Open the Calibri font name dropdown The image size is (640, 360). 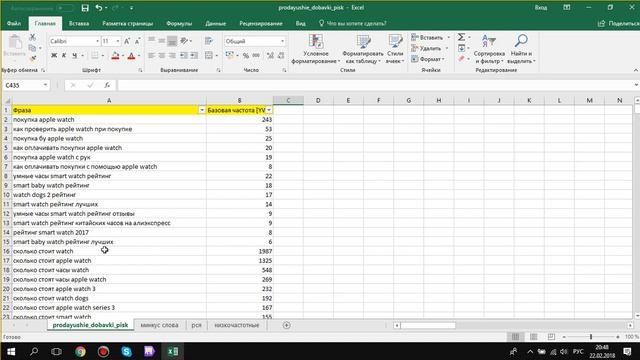(x=97, y=41)
